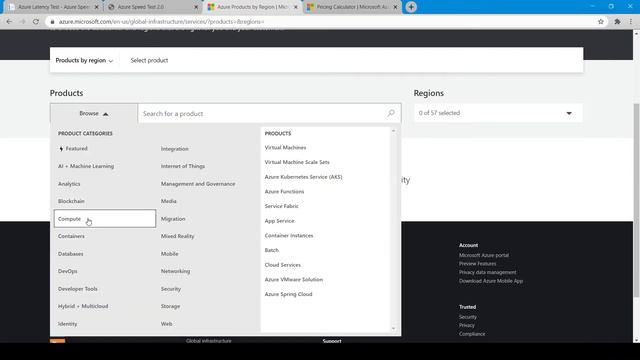This screenshot has height=360, width=640.
Task: Switch to Azure Speed Test 2.0 tab
Action: click(x=153, y=7)
